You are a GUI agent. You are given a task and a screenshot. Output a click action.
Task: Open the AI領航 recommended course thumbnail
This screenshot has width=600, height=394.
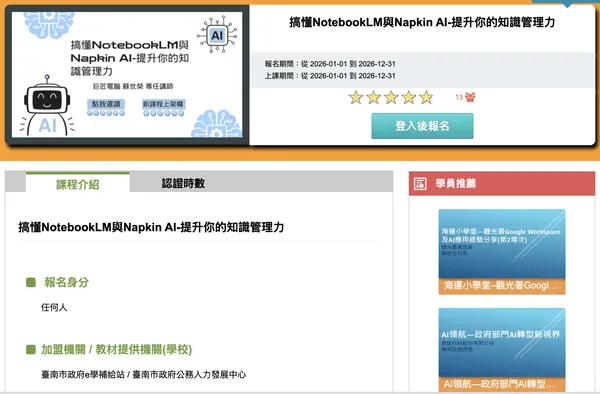point(502,342)
